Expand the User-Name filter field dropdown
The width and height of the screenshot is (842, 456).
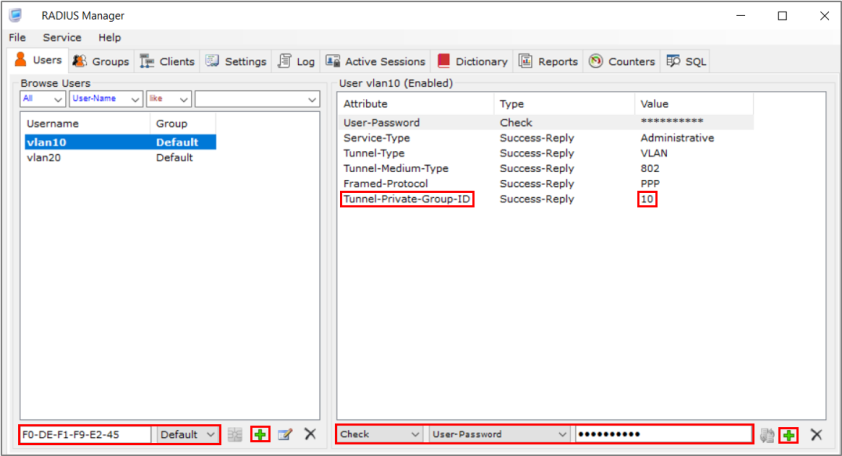tap(135, 99)
